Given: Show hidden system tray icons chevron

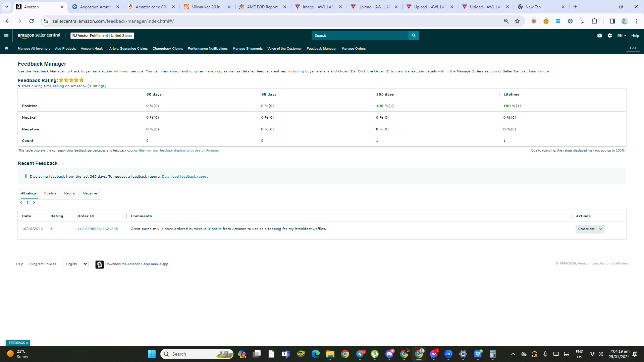Looking at the screenshot, I should (513, 354).
